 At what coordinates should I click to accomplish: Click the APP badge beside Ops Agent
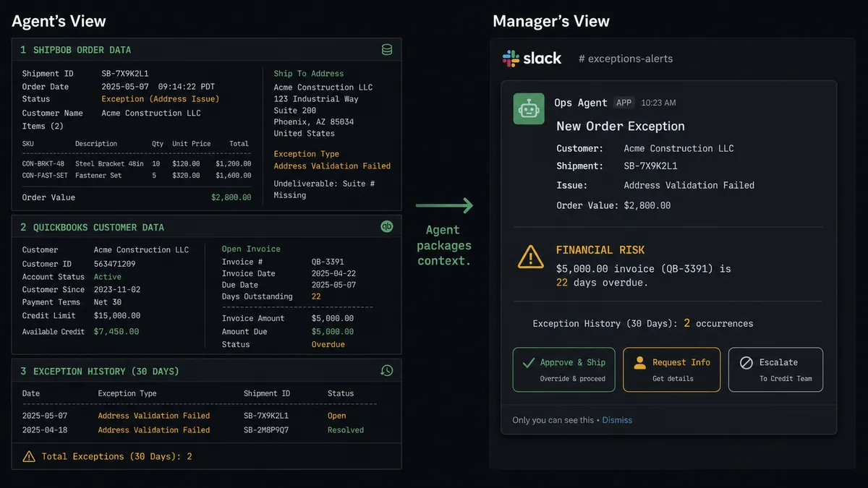pos(624,103)
